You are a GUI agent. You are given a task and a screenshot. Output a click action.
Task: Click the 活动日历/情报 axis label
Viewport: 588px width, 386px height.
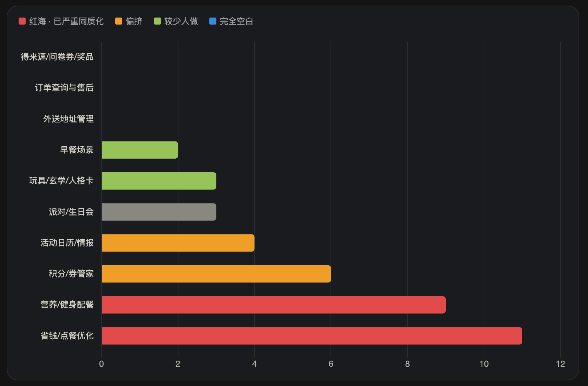(67, 243)
